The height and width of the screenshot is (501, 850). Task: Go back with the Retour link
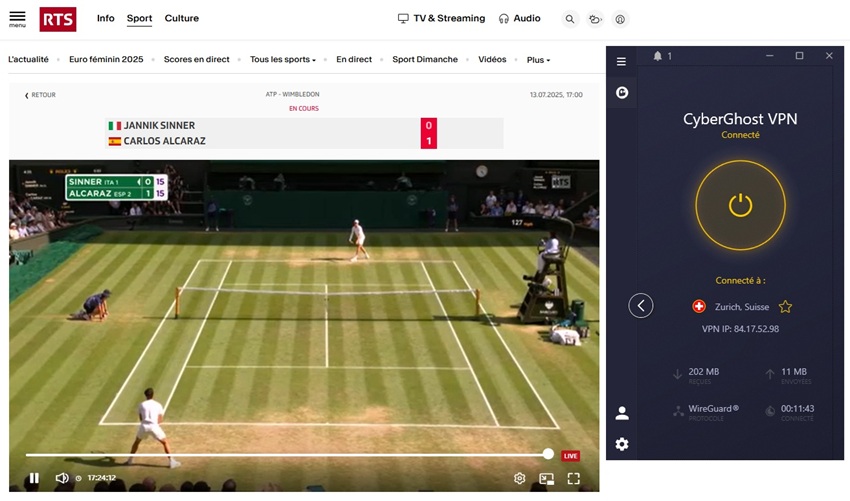coord(40,95)
